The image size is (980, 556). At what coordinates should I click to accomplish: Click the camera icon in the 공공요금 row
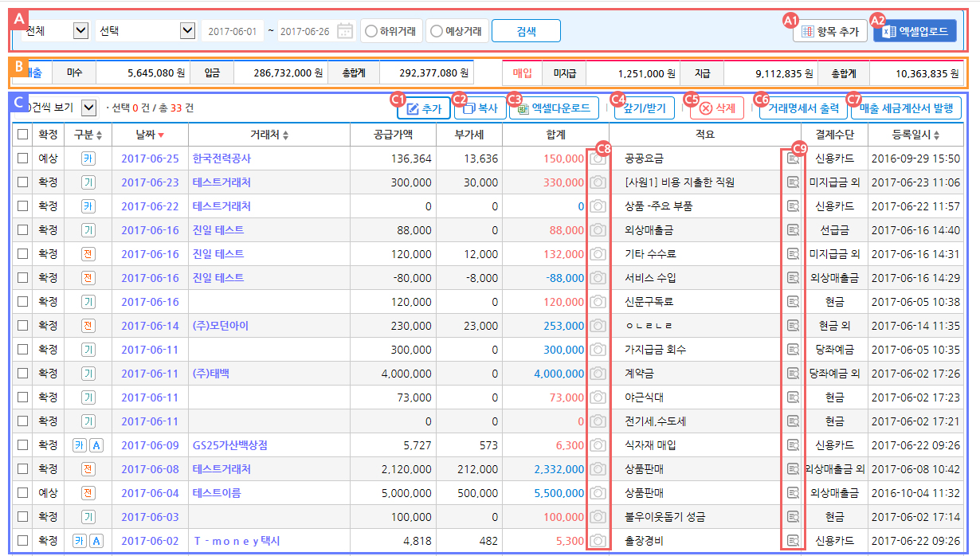[598, 159]
